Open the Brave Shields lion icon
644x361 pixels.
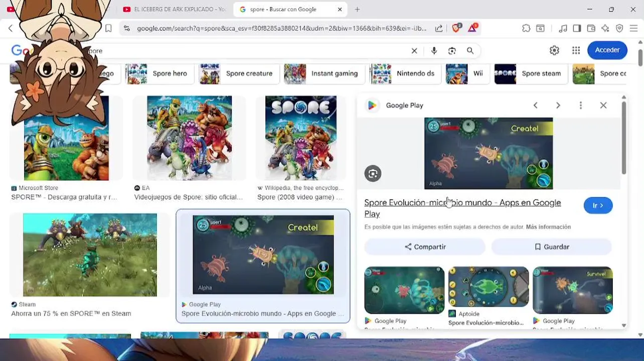click(x=456, y=28)
